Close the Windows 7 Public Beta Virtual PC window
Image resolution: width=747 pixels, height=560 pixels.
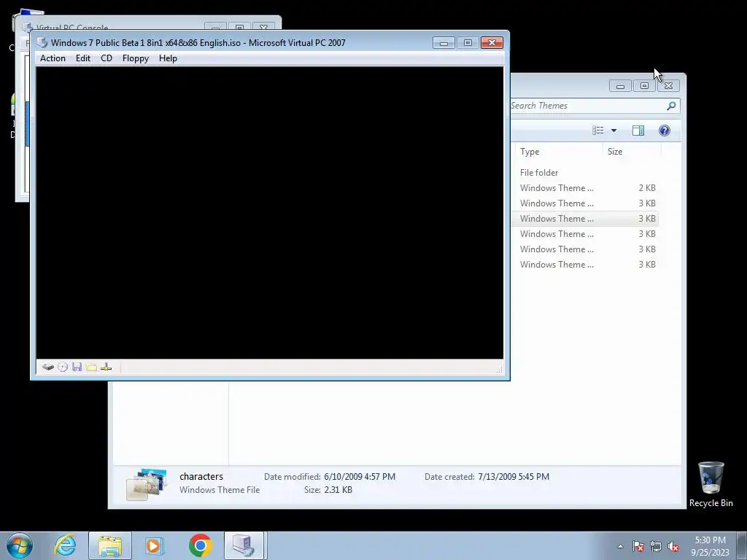492,43
